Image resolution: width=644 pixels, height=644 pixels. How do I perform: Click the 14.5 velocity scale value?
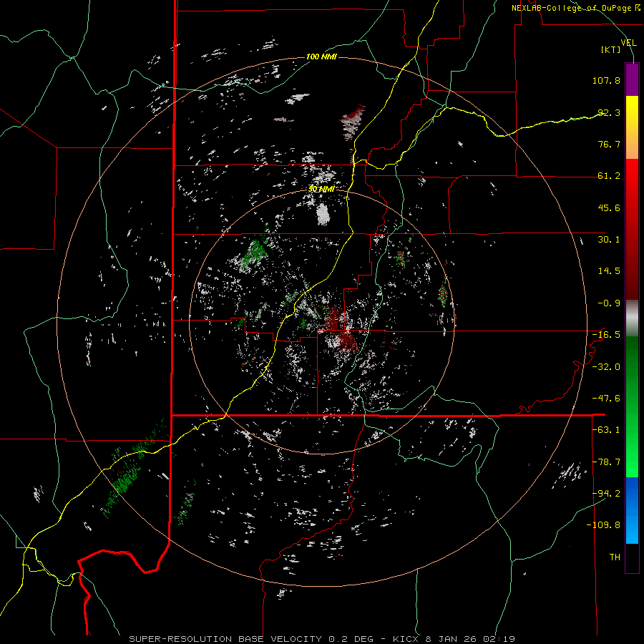click(x=609, y=271)
